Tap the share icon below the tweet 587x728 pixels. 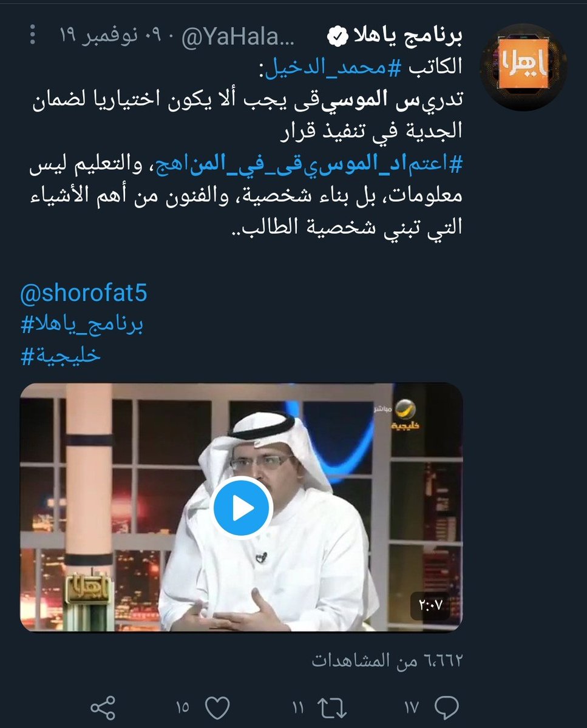pyautogui.click(x=103, y=708)
